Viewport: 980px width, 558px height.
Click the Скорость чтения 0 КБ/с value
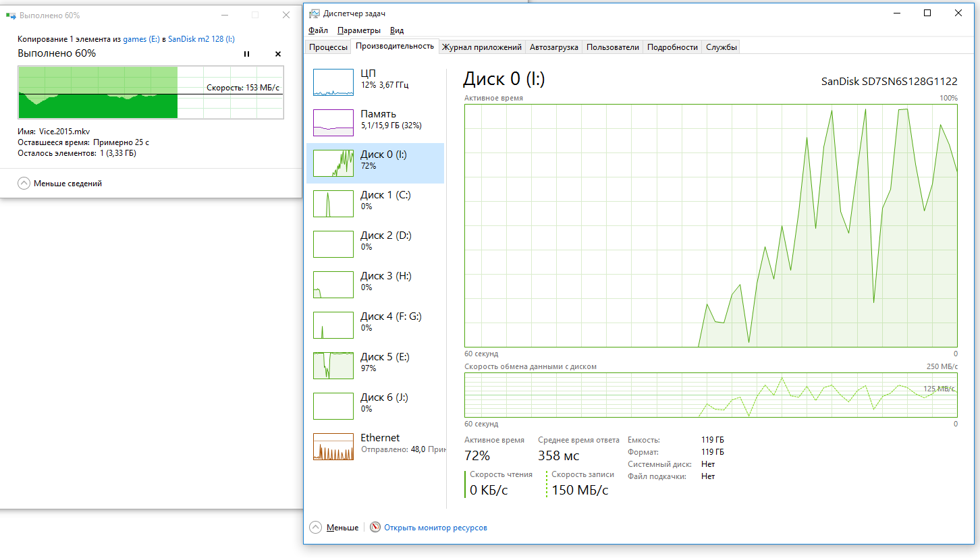[x=489, y=490]
